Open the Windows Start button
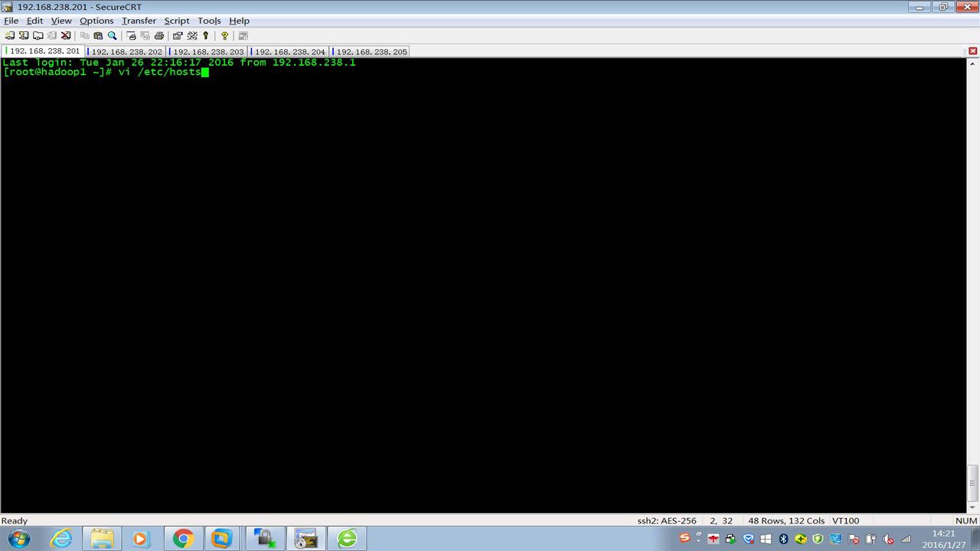980x551 pixels. tap(18, 539)
